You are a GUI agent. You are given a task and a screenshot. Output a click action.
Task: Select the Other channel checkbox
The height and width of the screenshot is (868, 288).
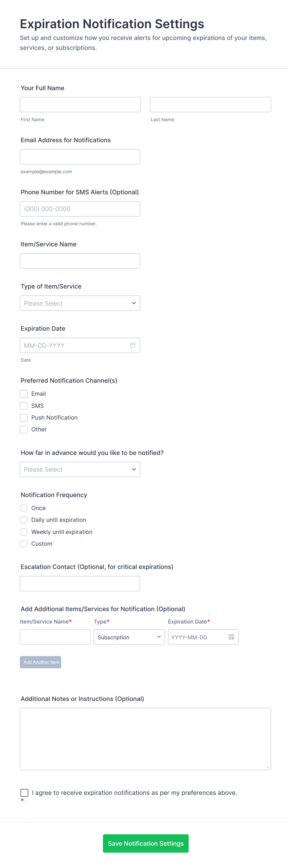(x=24, y=429)
